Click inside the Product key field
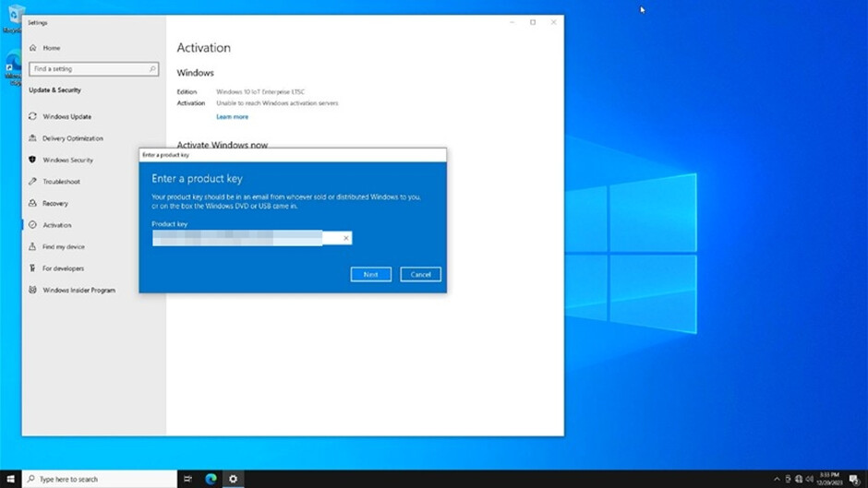868x488 pixels. 252,238
